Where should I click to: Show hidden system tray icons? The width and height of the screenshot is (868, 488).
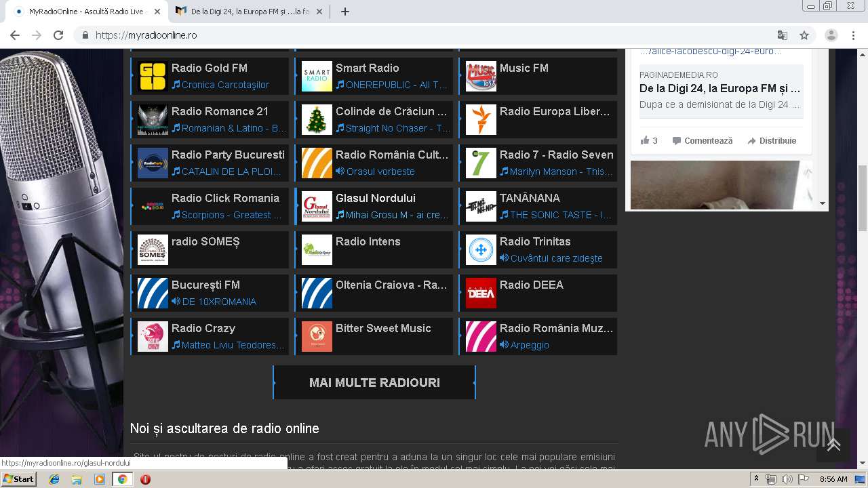[x=756, y=479]
